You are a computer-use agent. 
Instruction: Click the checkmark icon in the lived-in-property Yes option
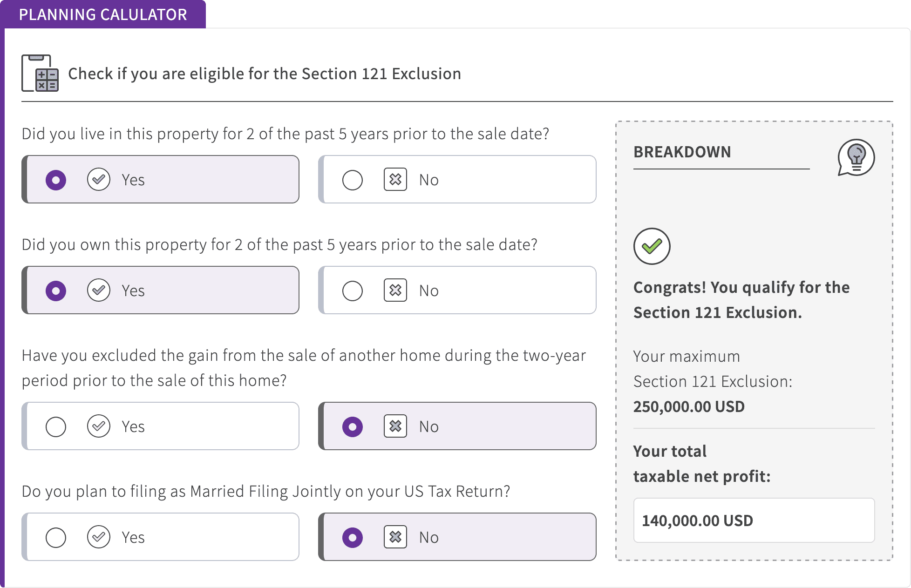click(x=99, y=180)
